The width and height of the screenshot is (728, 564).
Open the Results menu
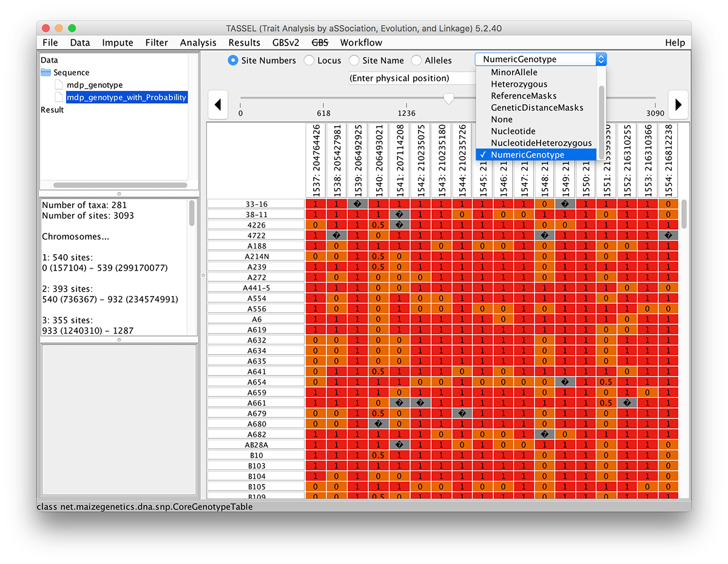[x=244, y=42]
